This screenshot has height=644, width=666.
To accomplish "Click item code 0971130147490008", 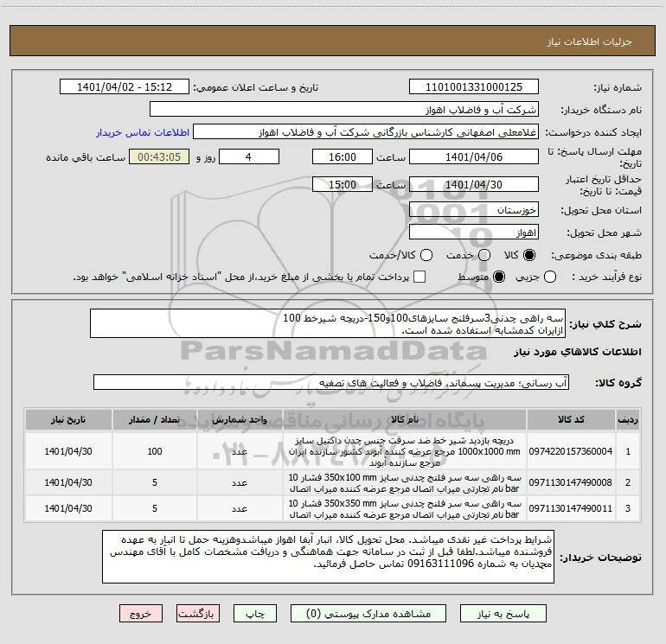I will 571,482.
